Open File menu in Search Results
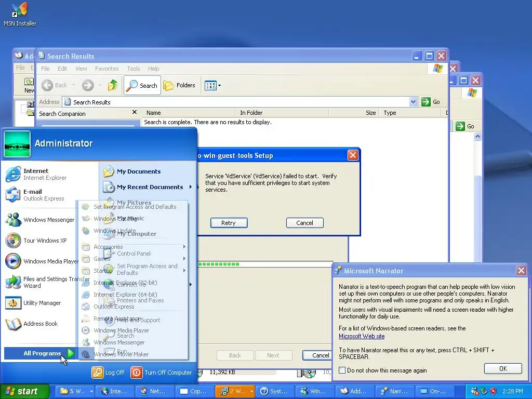The height and width of the screenshot is (399, 532). [46, 69]
